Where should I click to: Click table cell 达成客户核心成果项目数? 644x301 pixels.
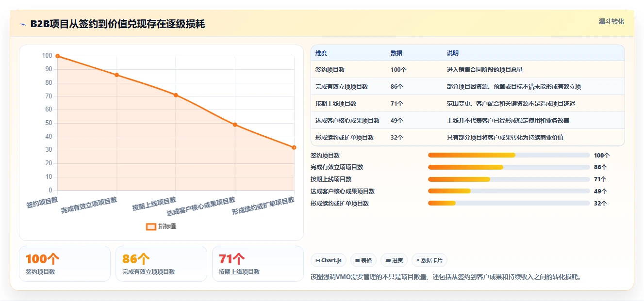click(347, 121)
